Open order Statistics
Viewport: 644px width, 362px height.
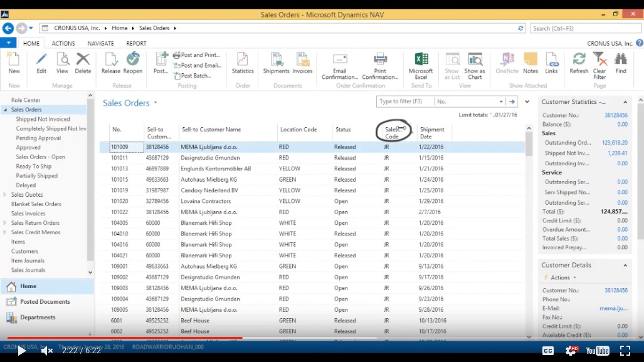pyautogui.click(x=243, y=64)
